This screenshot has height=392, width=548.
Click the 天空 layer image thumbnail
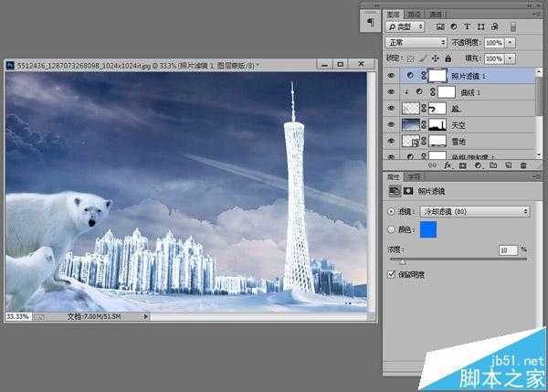click(x=411, y=124)
